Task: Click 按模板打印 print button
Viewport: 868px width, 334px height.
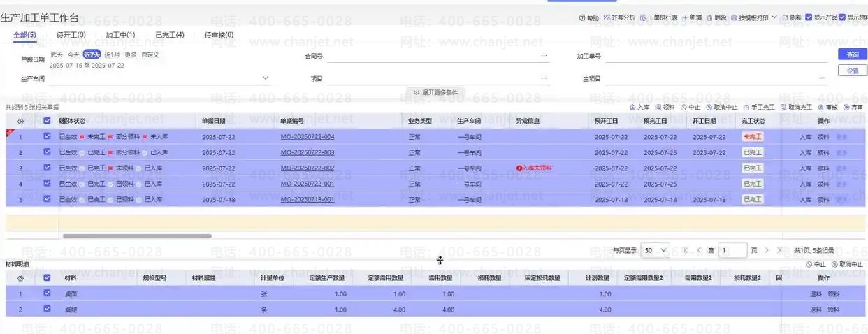Action: (749, 18)
